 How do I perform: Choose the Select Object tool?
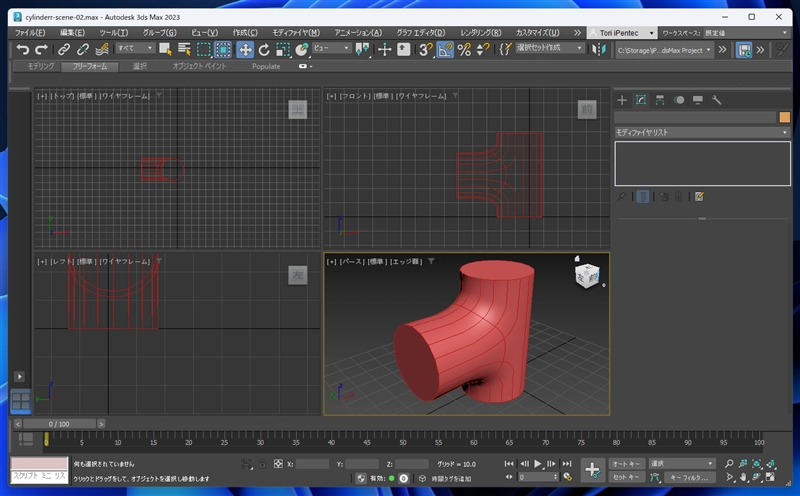(165, 49)
